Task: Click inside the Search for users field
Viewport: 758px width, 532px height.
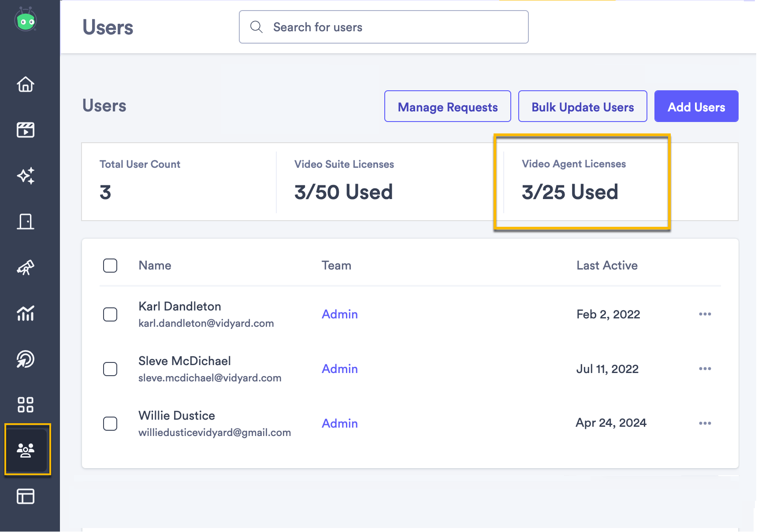Action: [383, 27]
